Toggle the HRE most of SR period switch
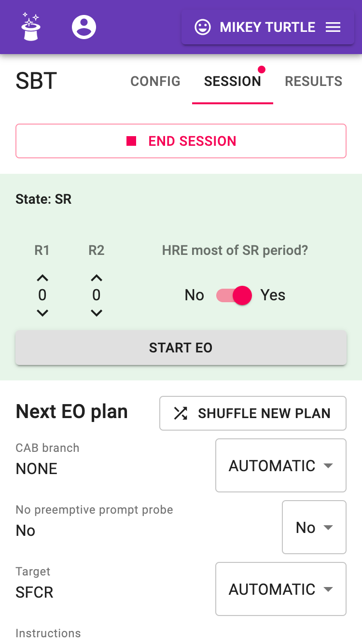This screenshot has height=644, width=362. 235,295
